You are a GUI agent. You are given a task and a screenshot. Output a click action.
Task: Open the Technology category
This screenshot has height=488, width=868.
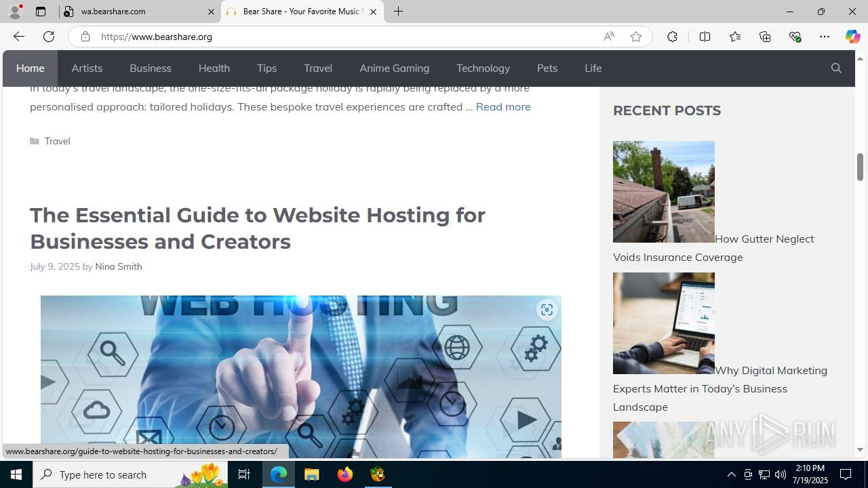[483, 68]
